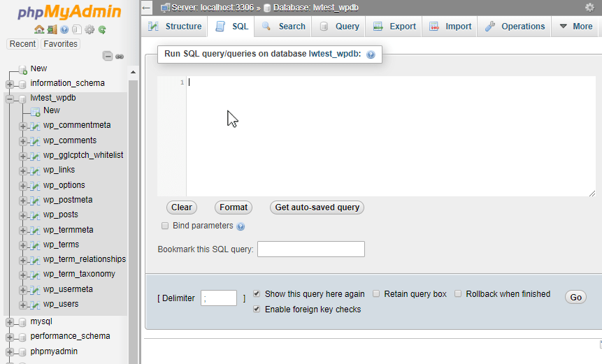
Task: Switch to the Query tab
Action: (x=338, y=27)
